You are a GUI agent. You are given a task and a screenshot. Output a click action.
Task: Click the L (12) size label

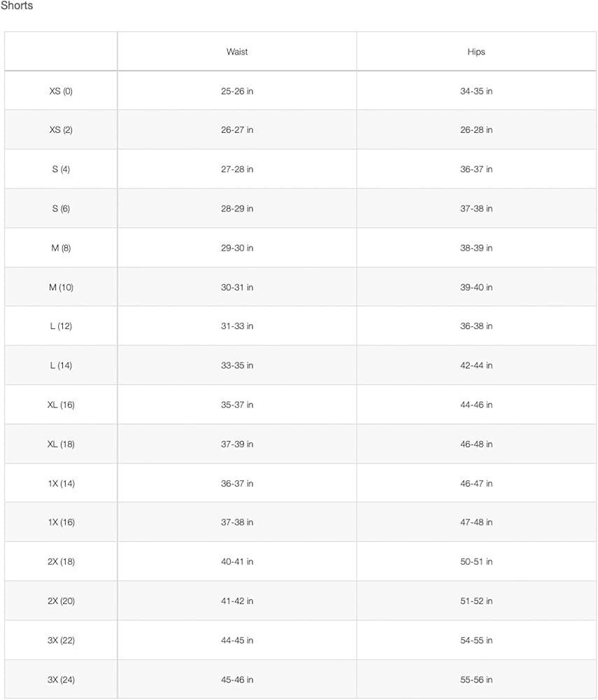[x=61, y=326]
